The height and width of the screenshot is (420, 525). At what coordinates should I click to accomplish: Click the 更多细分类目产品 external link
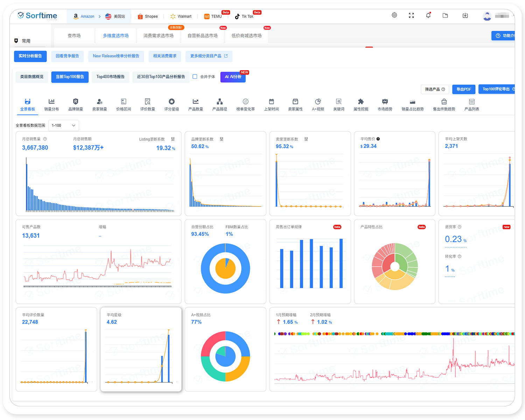(209, 56)
